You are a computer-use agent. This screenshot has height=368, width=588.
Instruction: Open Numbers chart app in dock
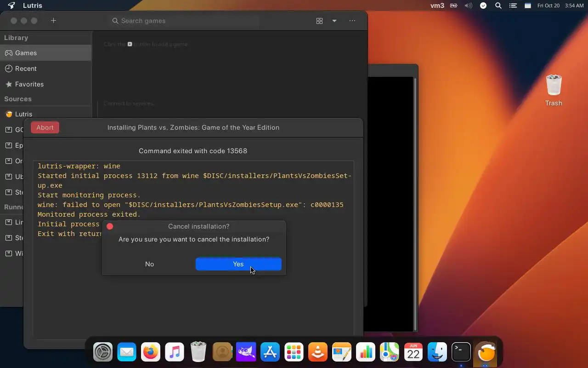point(366,353)
